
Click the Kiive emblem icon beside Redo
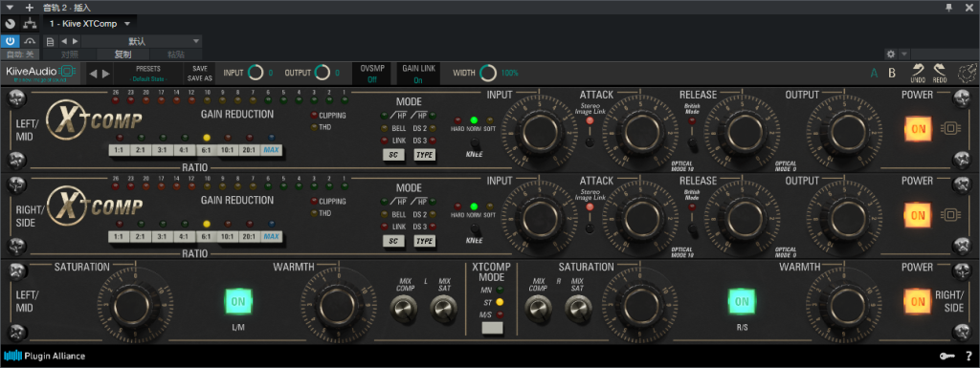[967, 73]
